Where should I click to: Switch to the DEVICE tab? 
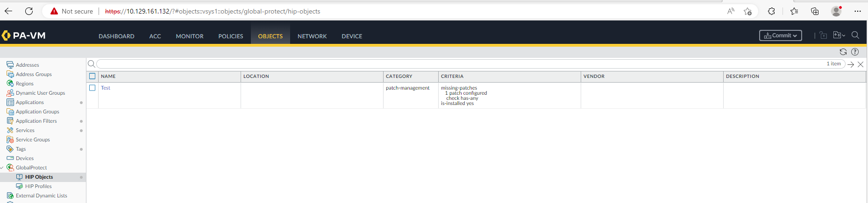tap(352, 36)
